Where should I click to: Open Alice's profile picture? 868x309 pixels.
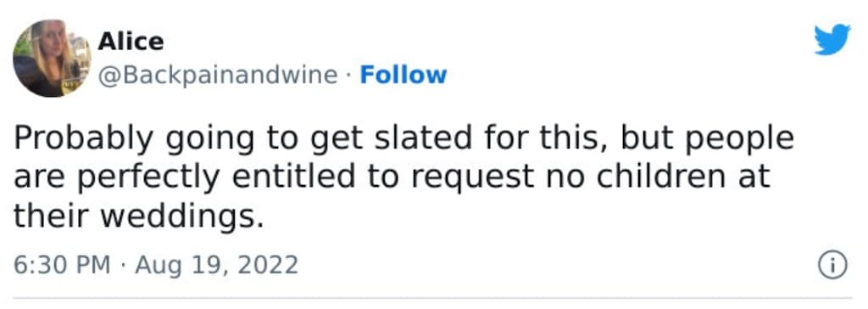[x=52, y=59]
